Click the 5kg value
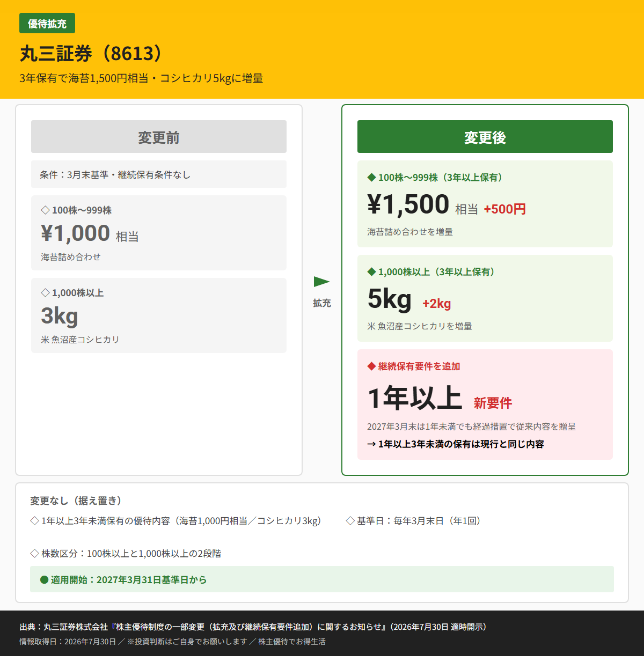 pyautogui.click(x=390, y=299)
